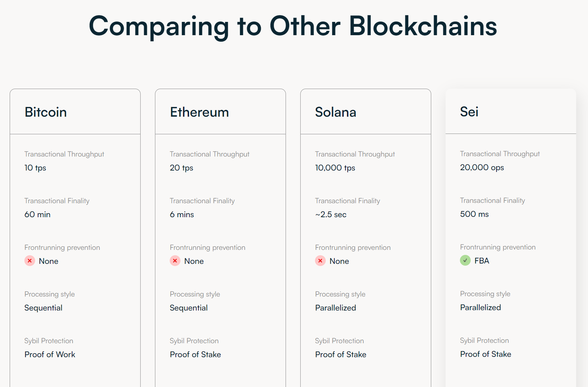
Task: Click Sei's Proof of Stake text
Action: (x=486, y=354)
